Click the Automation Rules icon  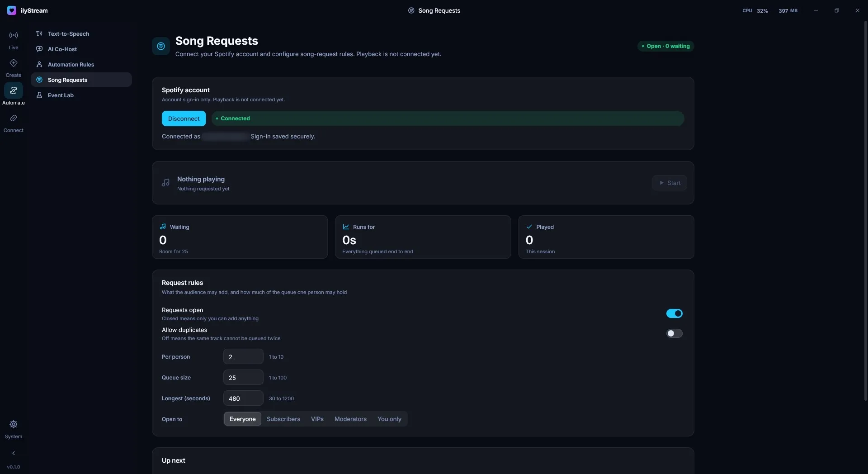tap(39, 65)
